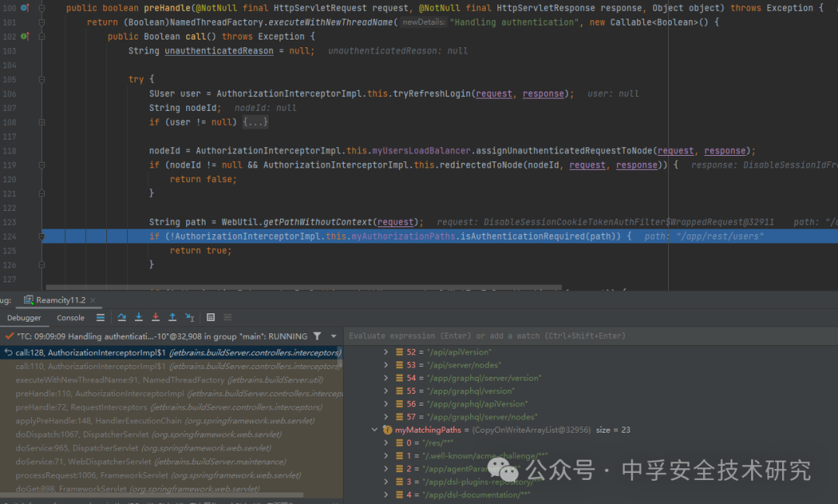Collapse the myMatchingPaths variable node
The height and width of the screenshot is (504, 838).
click(x=375, y=430)
